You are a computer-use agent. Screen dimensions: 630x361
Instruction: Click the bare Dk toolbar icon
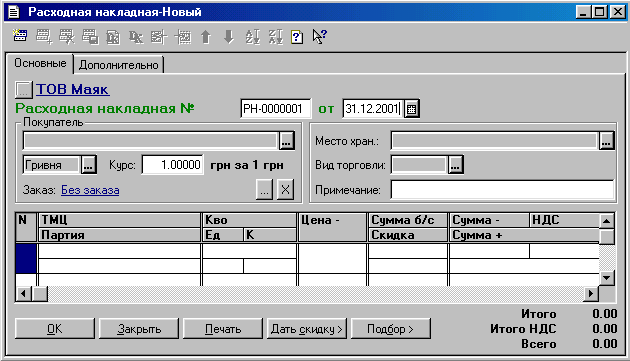click(x=136, y=37)
